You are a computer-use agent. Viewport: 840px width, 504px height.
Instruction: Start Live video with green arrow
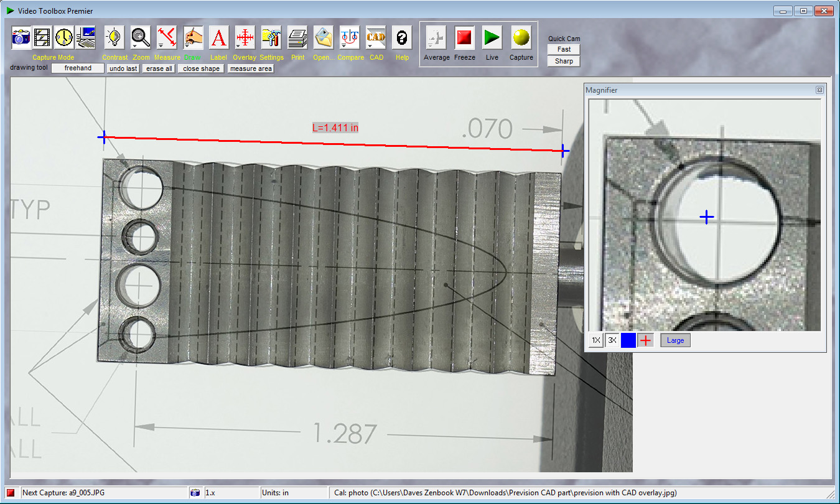[x=492, y=38]
